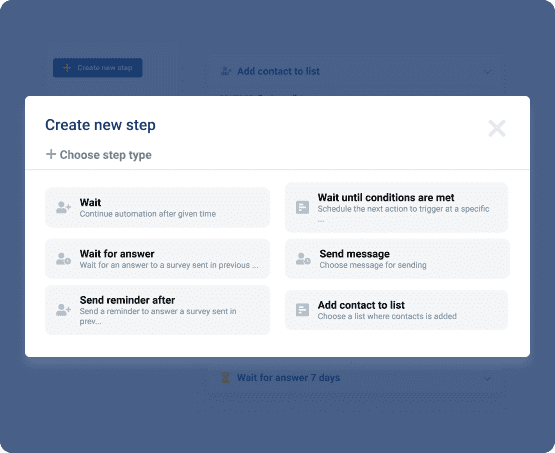Screen dimensions: 555x453
Task: Pick the Send reminder after option
Action: pyautogui.click(x=158, y=310)
